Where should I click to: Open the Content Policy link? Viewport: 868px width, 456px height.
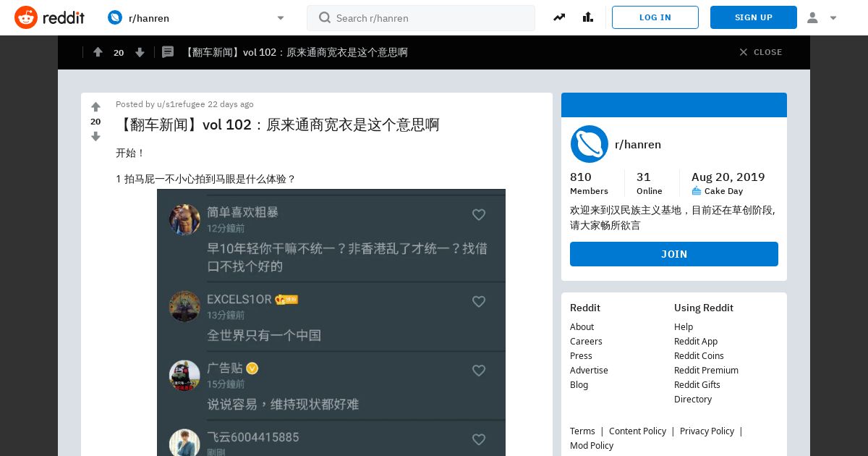tap(637, 431)
